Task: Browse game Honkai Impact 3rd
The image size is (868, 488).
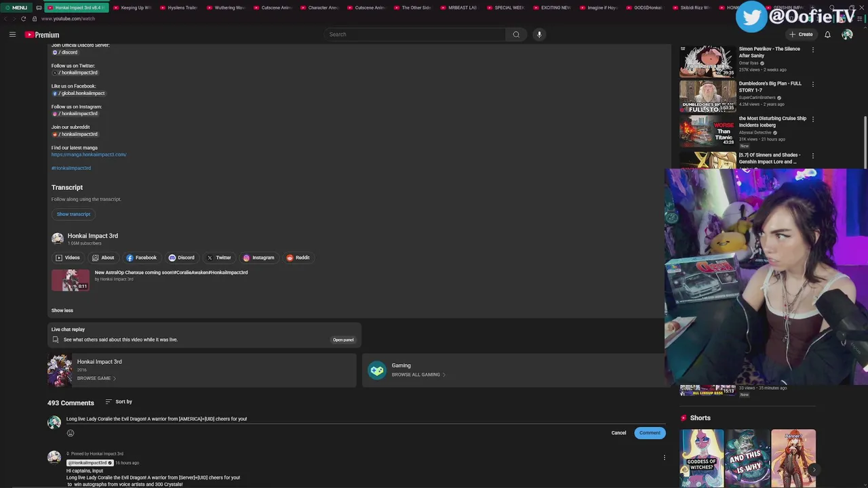Action: coord(96,378)
